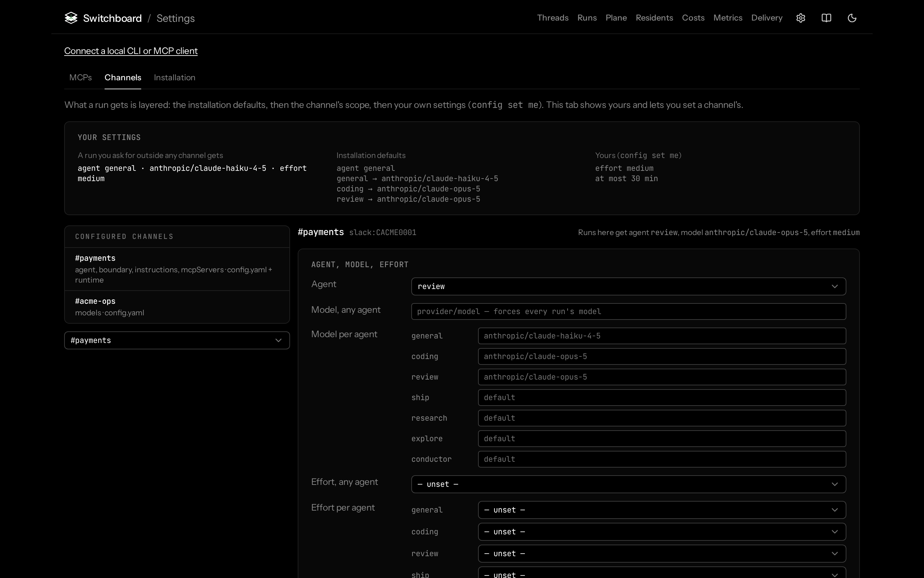
Task: Focus the explore model per agent field
Action: coord(662,439)
